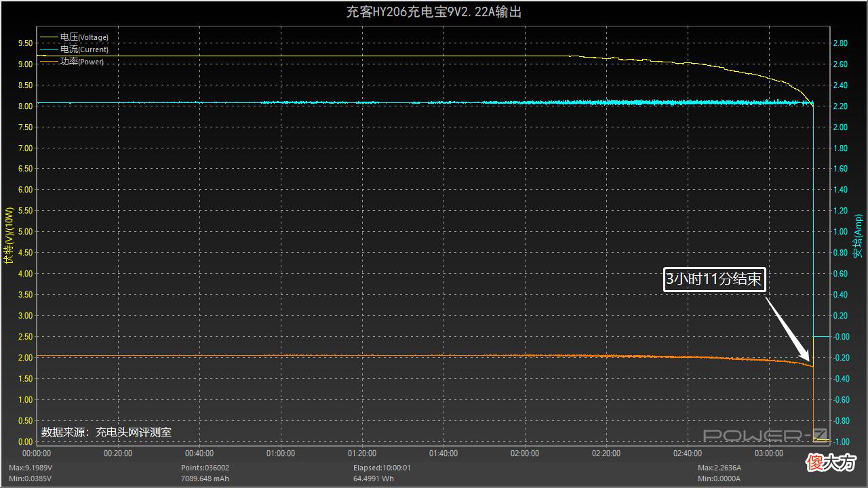Screen dimensions: 868x488
Task: Click the 01:40:00 time axis label
Action: [x=443, y=453]
